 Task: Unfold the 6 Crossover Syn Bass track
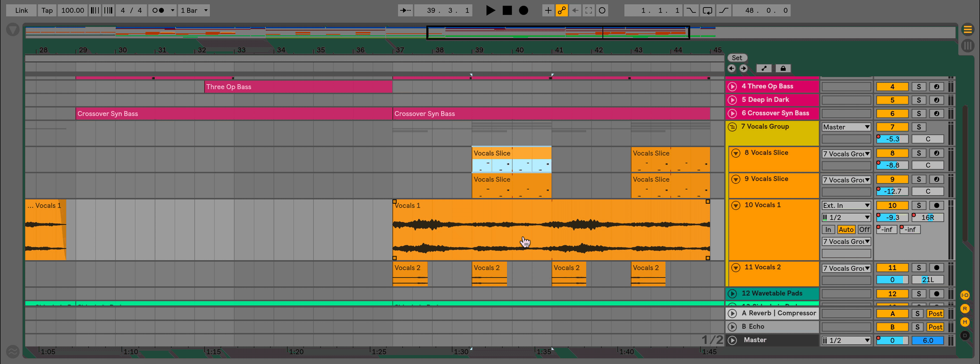tap(732, 113)
